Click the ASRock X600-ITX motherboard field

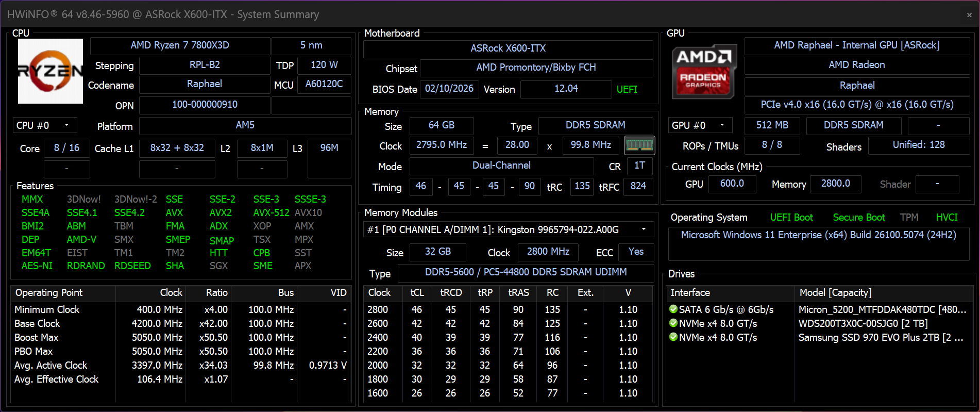click(x=508, y=48)
